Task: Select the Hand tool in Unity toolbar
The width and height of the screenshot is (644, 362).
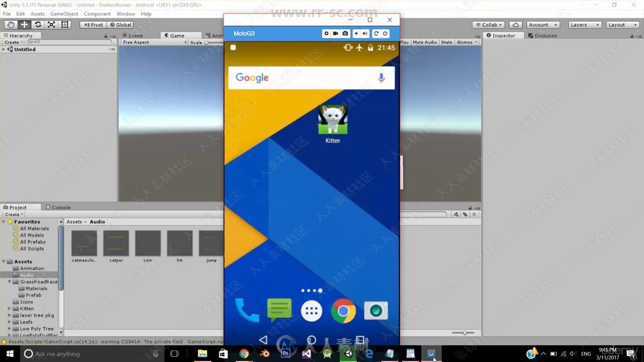Action: pos(11,25)
